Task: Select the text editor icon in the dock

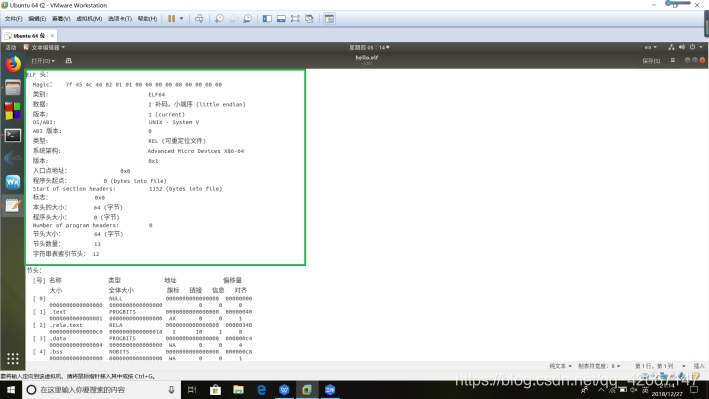Action: (13, 206)
